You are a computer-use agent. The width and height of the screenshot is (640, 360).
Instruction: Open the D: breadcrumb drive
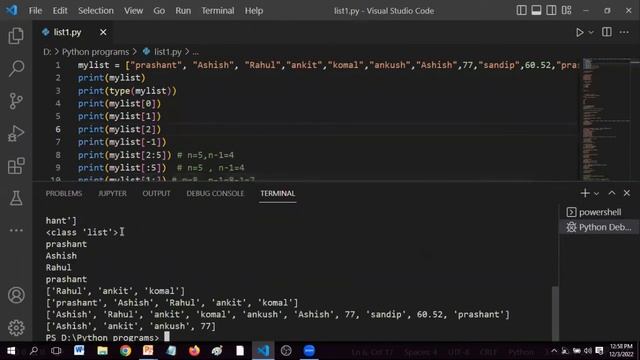click(47, 52)
